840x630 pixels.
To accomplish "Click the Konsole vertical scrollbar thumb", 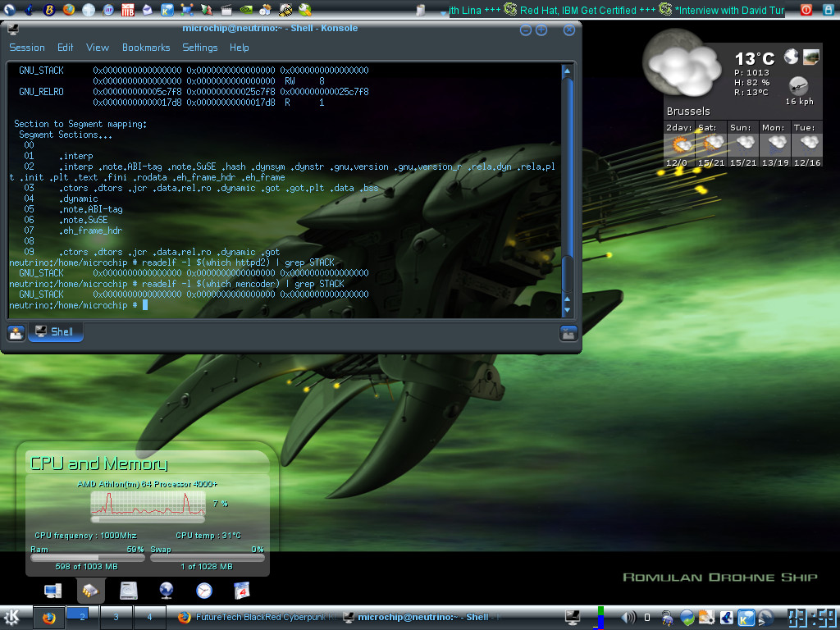I will pyautogui.click(x=567, y=273).
